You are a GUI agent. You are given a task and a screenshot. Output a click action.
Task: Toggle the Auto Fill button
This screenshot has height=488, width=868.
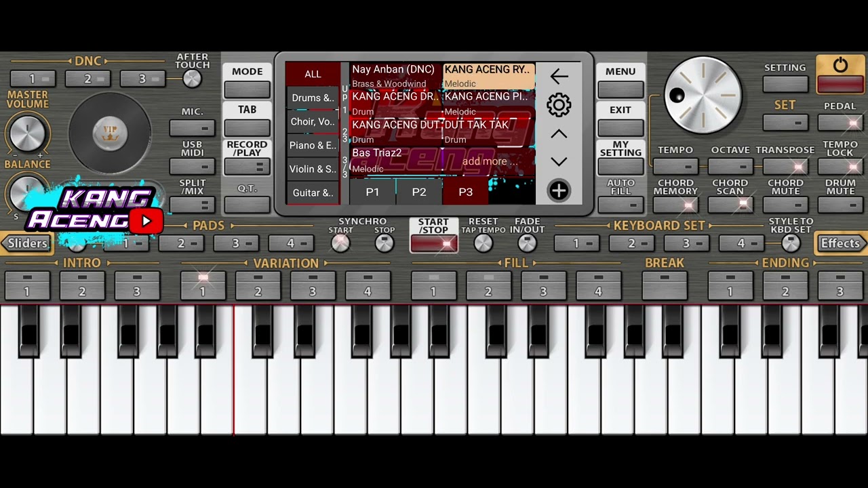coord(620,205)
